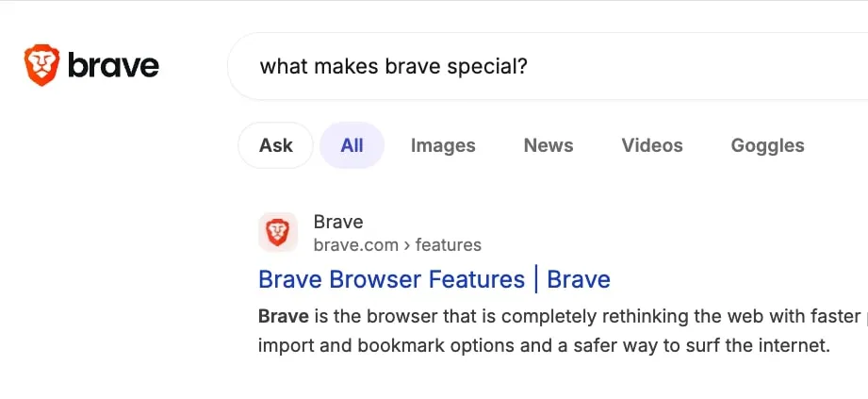The height and width of the screenshot is (399, 868).
Task: Open the Ask AI mode
Action: 276,145
